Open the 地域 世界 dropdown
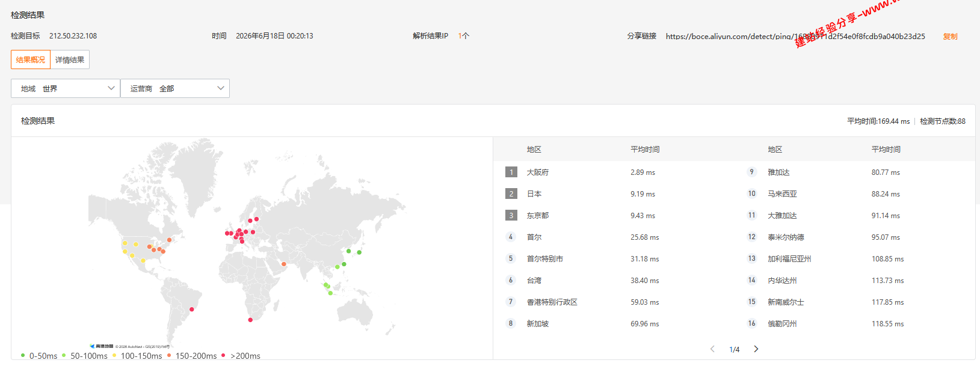 (x=66, y=88)
